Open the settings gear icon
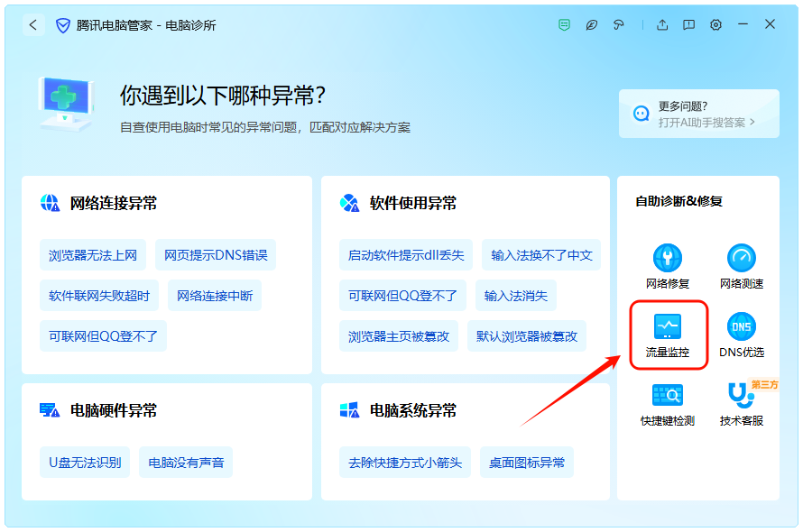Image resolution: width=803 pixels, height=532 pixels. 715,24
